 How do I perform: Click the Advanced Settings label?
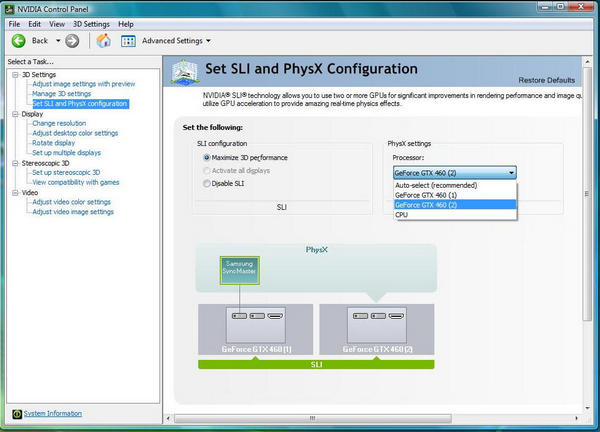coord(172,41)
